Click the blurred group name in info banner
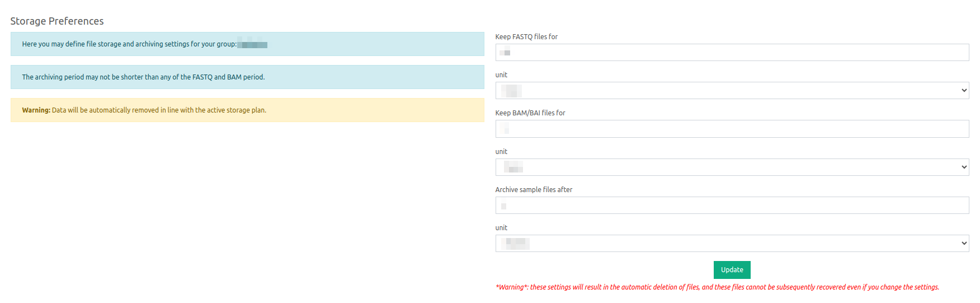Viewport: 980px width, 303px height. pyautogui.click(x=252, y=44)
